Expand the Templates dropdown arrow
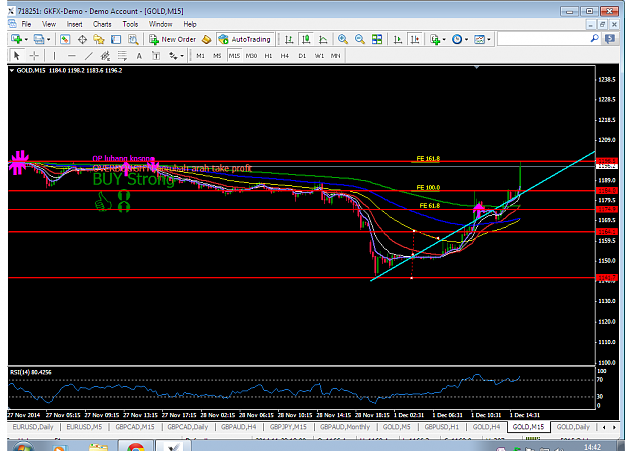This screenshot has width=625, height=451. coord(489,39)
